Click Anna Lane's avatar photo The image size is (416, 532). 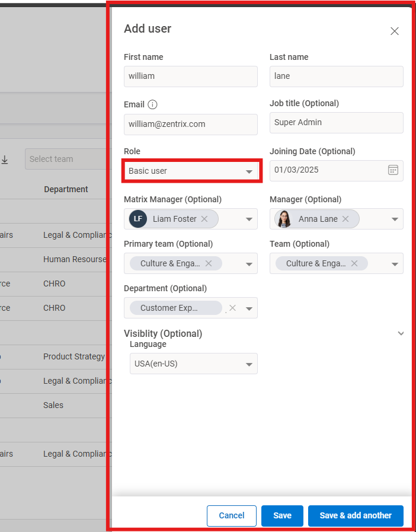[284, 219]
